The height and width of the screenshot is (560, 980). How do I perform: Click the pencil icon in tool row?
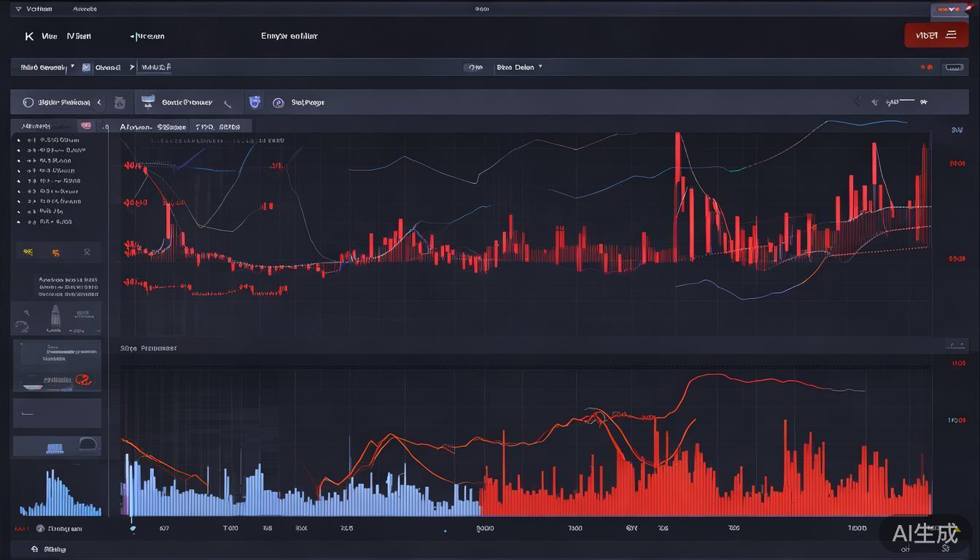click(x=228, y=104)
